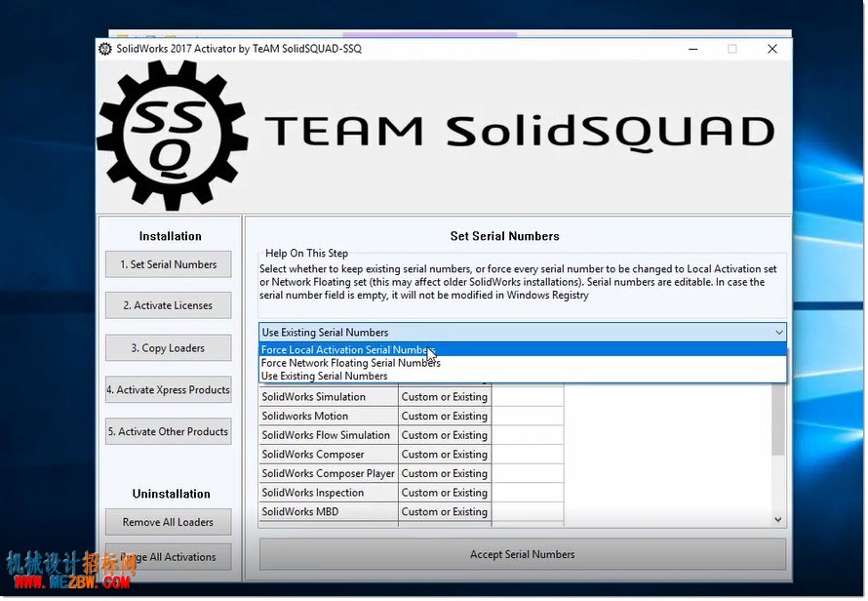868x601 pixels.
Task: Click 'Custom or Existing' for SolidWorks MBD
Action: click(445, 512)
